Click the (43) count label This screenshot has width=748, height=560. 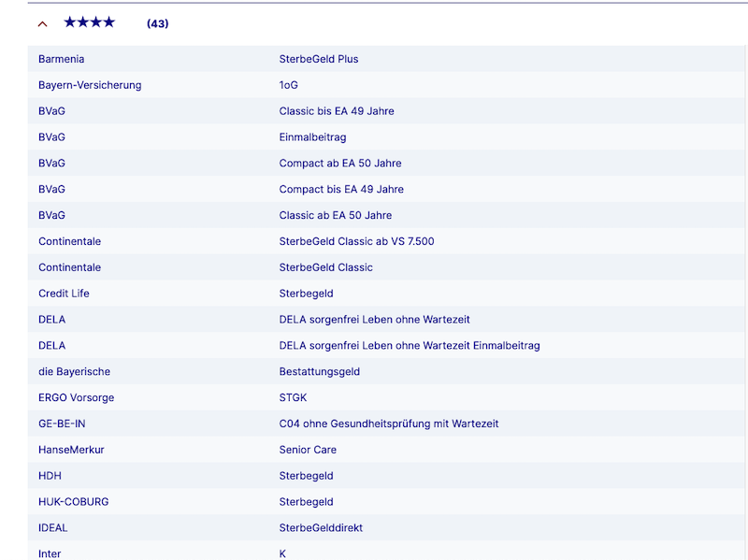157,23
